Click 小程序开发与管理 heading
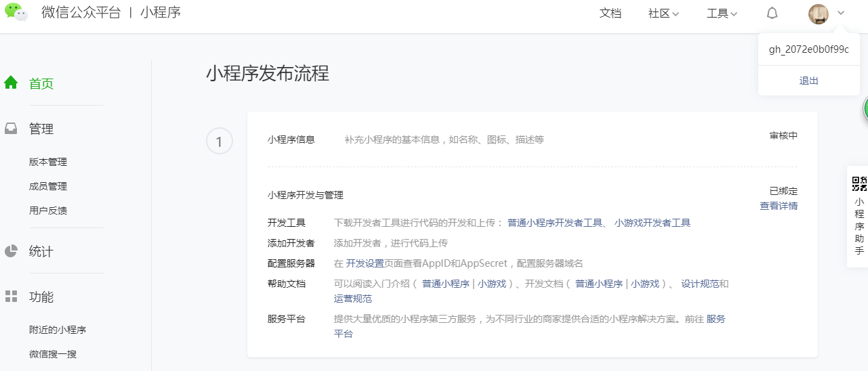 (306, 195)
